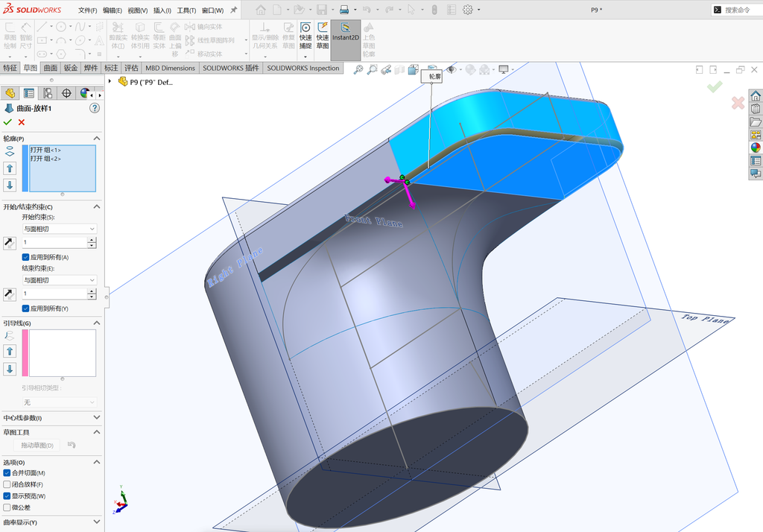Viewport: 763px width, 532px height.
Task: Click the Print icon in top toolbar
Action: click(x=344, y=10)
